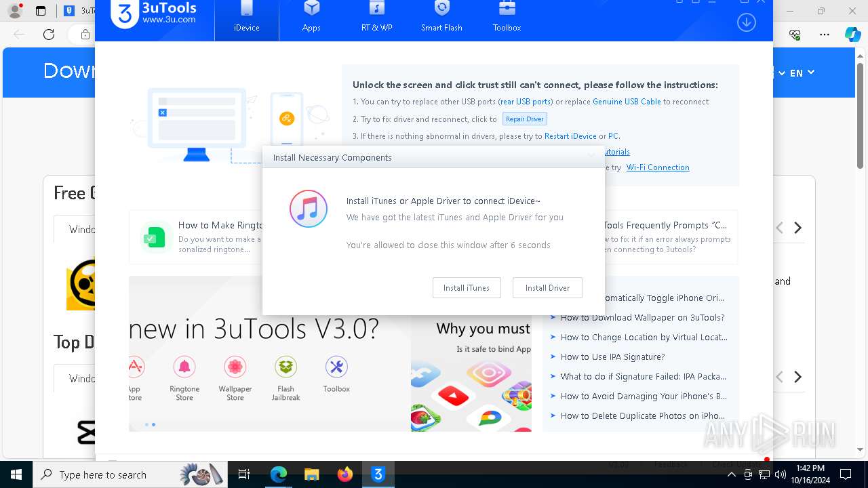Open Firefox from taskbar

point(345,474)
